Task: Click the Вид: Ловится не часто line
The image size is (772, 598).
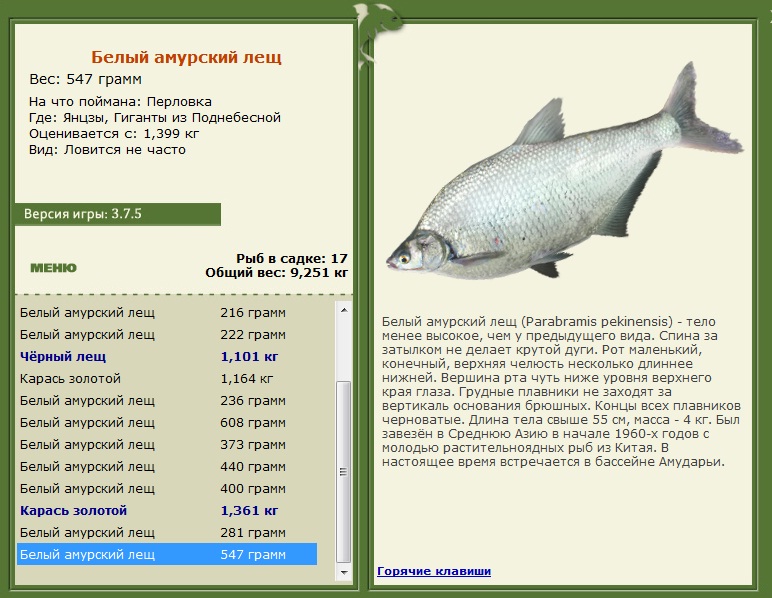Action: 107,150
